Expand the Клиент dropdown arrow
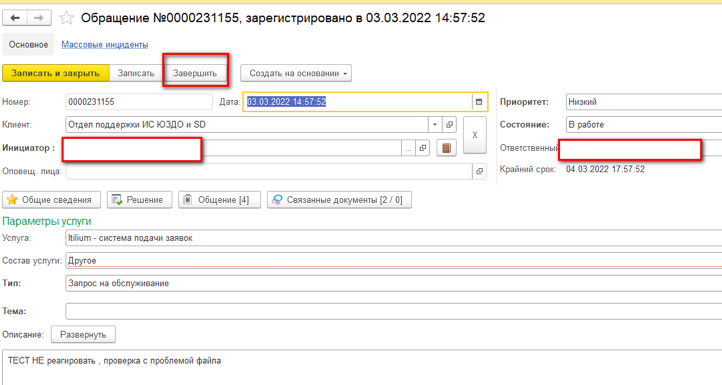 pyautogui.click(x=435, y=124)
